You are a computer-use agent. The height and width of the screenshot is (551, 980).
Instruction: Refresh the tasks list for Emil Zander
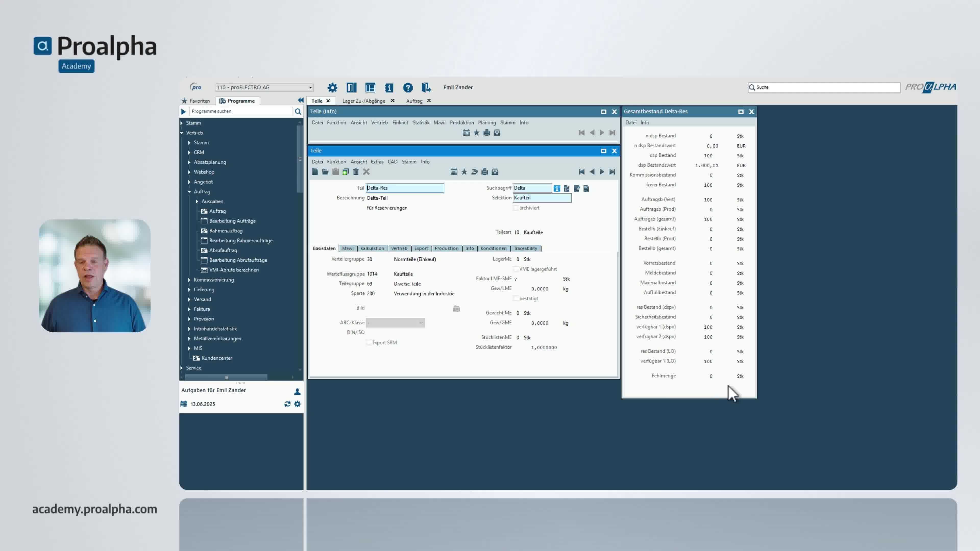pos(287,404)
